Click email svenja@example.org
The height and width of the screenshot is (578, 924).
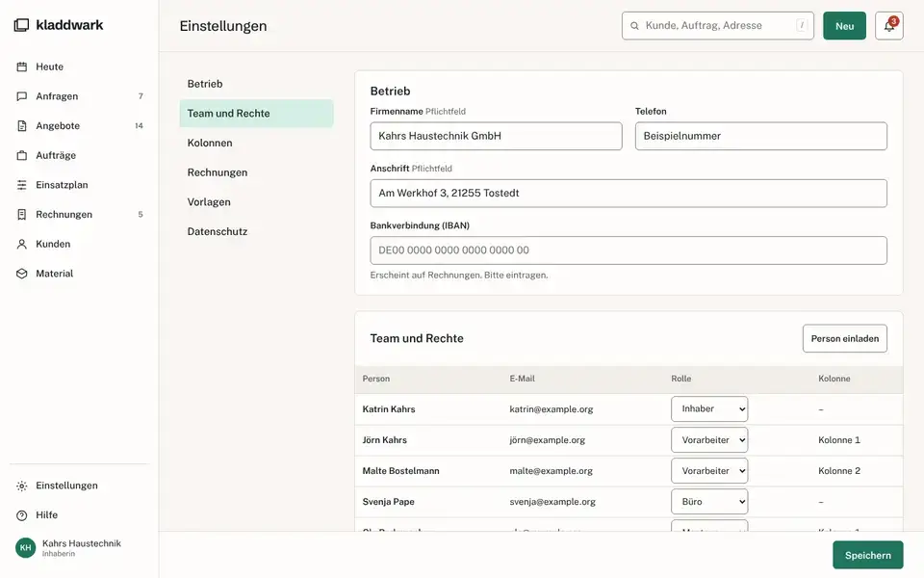click(552, 502)
